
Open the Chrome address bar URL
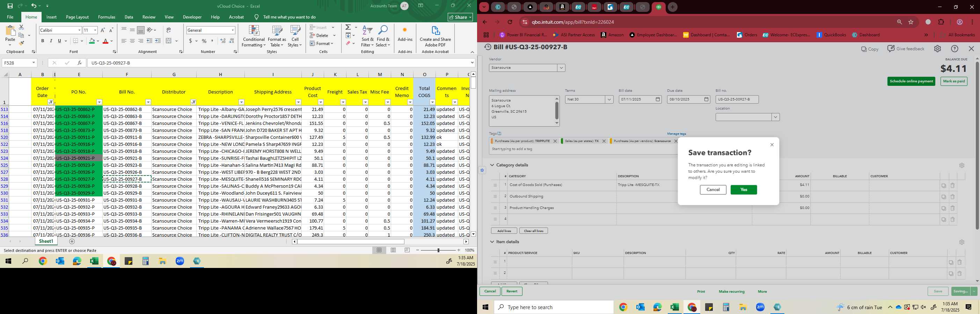[x=572, y=22]
